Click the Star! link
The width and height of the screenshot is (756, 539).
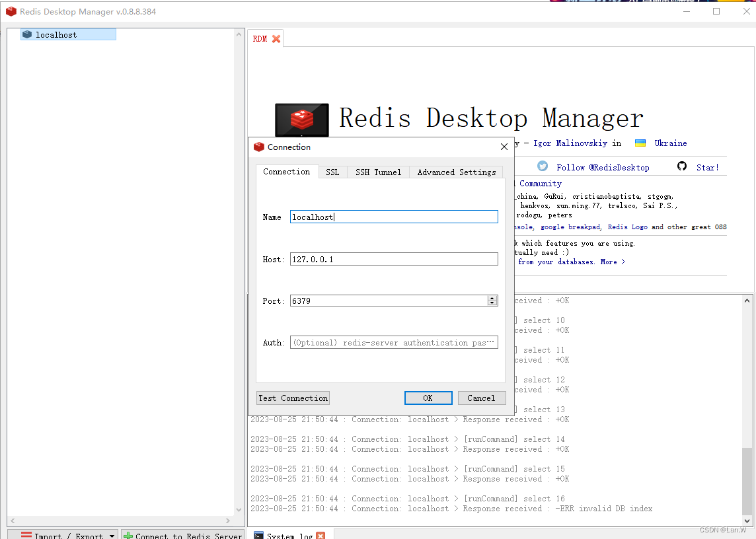(707, 168)
